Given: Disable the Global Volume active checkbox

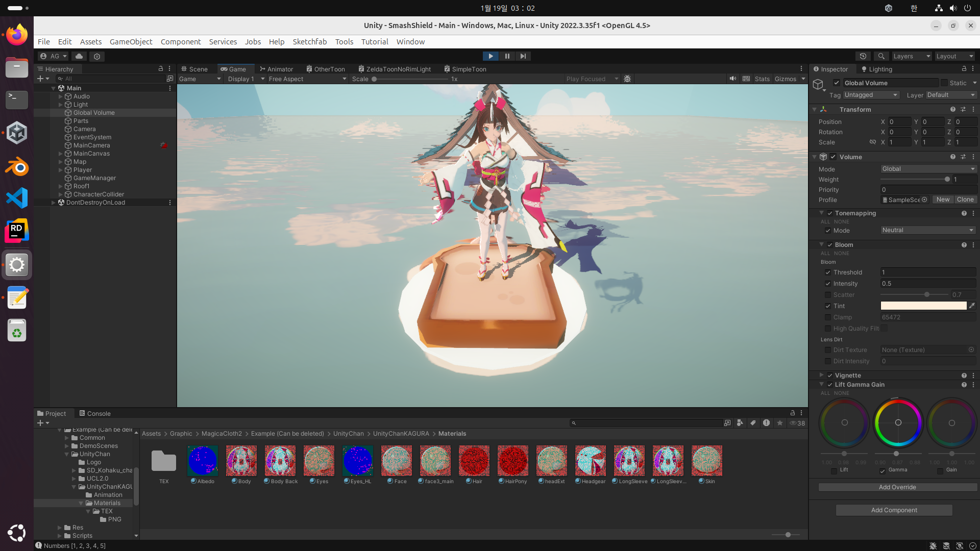Looking at the screenshot, I should point(836,83).
